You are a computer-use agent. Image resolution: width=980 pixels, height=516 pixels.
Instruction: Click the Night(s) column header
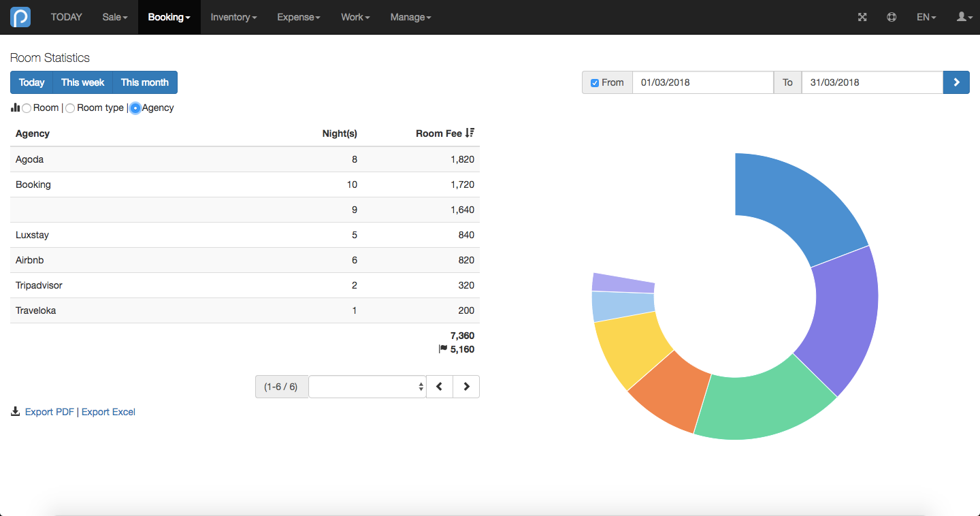(x=340, y=133)
